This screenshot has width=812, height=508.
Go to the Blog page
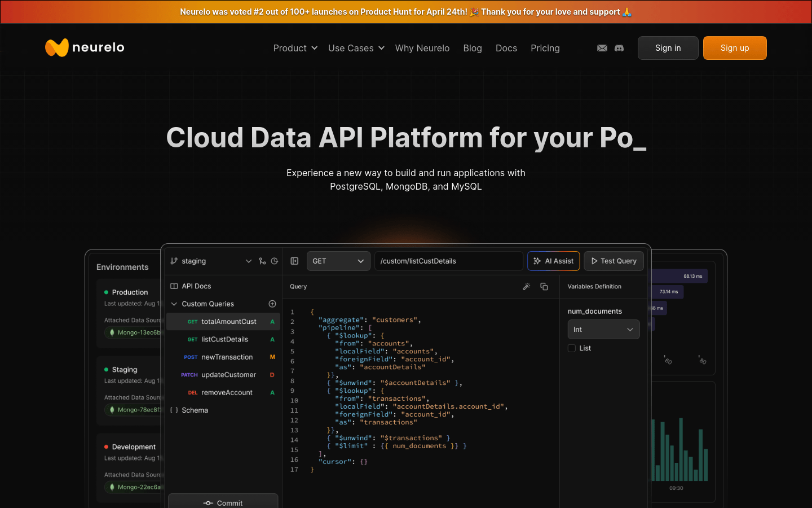point(473,48)
